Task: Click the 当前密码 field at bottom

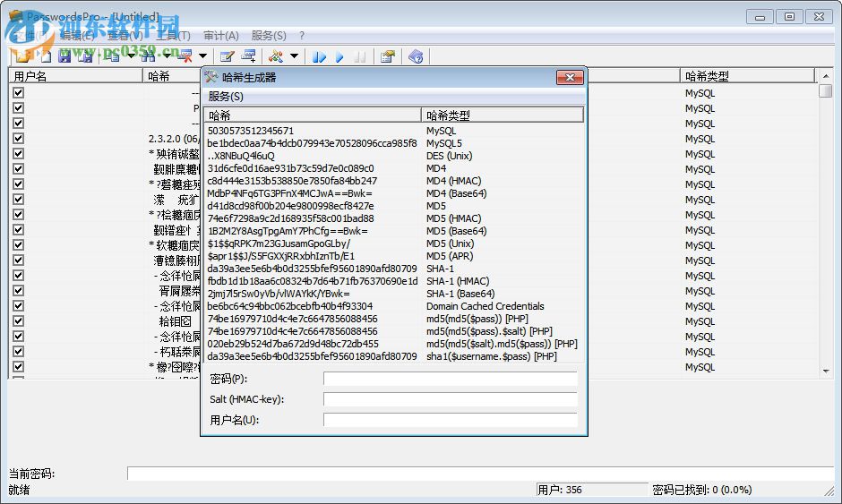Action: [481, 474]
